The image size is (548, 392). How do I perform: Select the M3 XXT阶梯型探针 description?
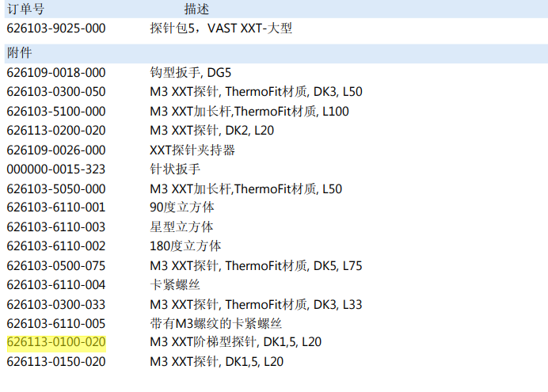[x=235, y=342]
